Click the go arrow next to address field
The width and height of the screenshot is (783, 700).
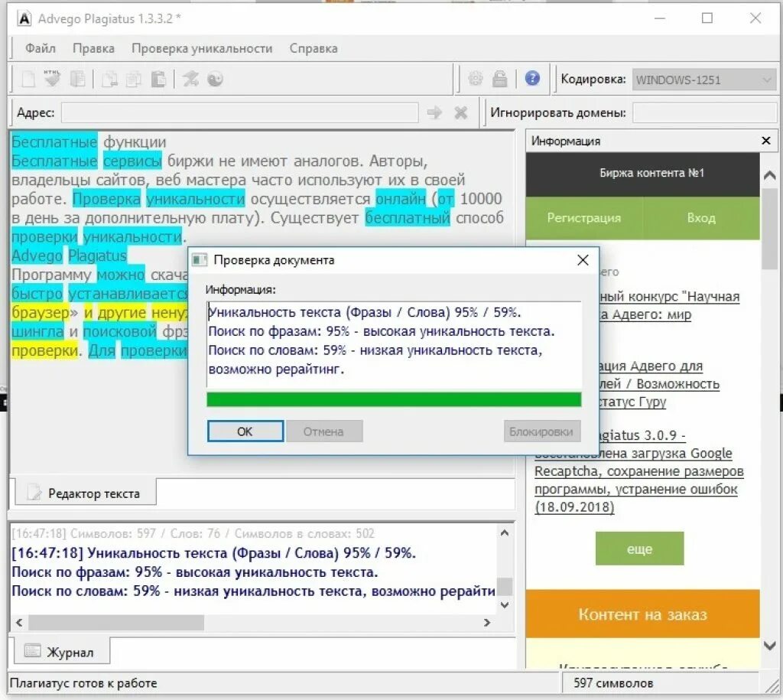(434, 112)
